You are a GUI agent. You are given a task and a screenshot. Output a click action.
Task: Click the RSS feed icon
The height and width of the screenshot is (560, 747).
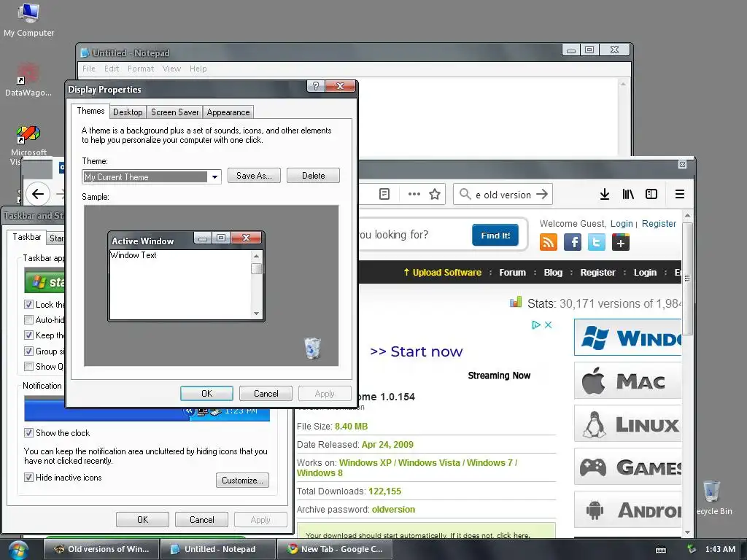click(x=549, y=242)
